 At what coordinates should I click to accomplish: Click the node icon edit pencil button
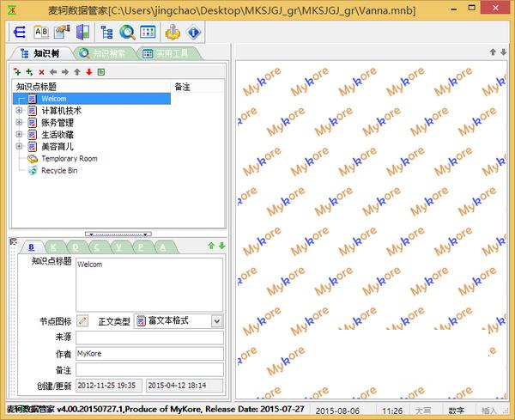(82, 320)
